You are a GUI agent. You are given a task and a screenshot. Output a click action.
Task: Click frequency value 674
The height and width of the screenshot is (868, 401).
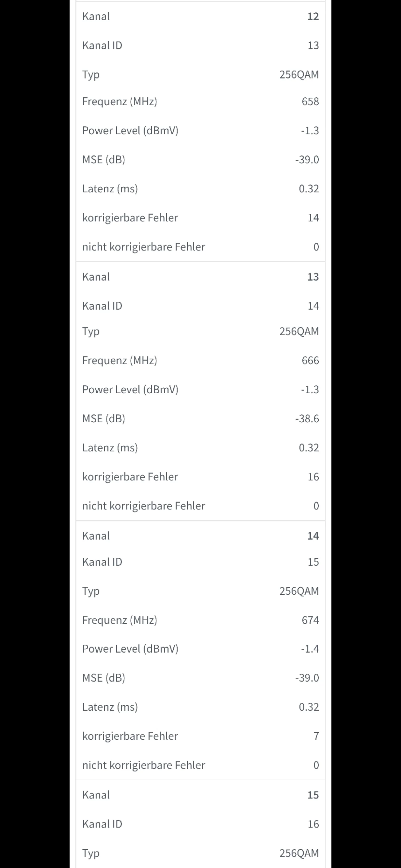tap(310, 620)
